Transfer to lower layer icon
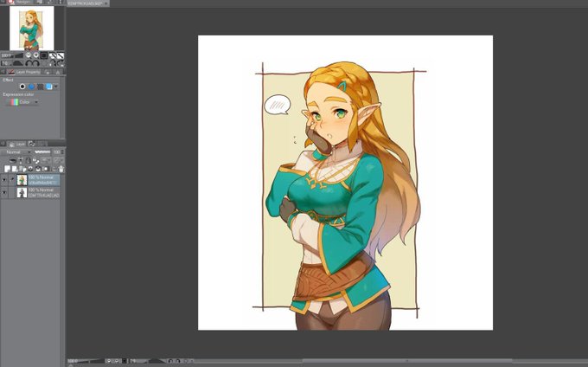This screenshot has height=367, width=588. pos(30,169)
